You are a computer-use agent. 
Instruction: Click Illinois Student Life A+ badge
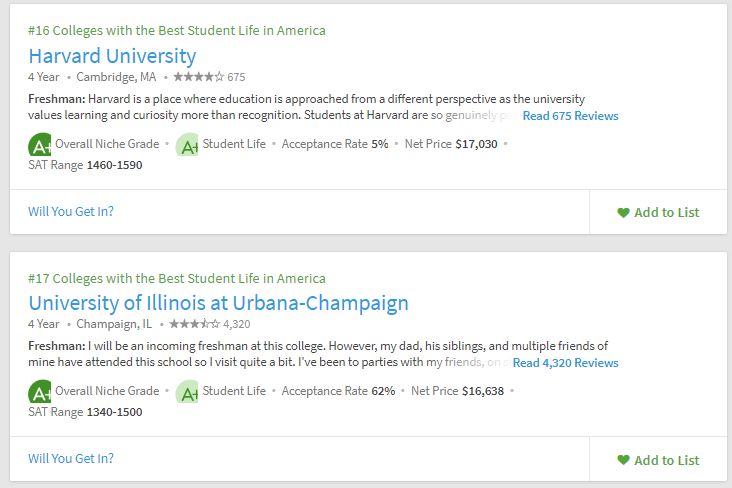point(187,391)
